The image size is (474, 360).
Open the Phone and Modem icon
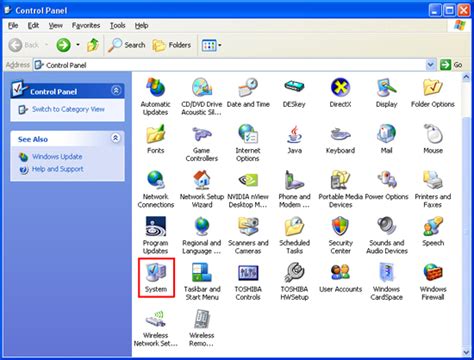pos(294,189)
